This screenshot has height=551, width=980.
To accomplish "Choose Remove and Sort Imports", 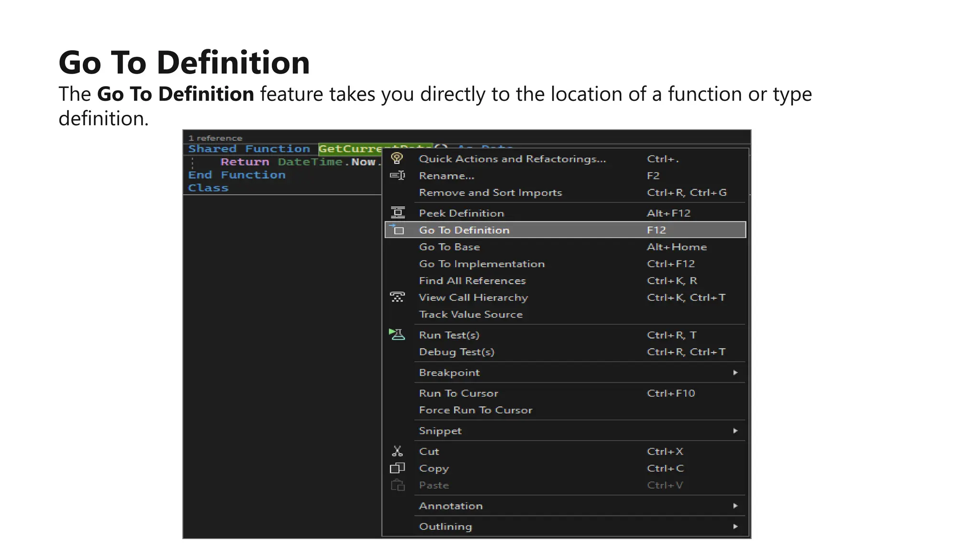I will 565,192.
